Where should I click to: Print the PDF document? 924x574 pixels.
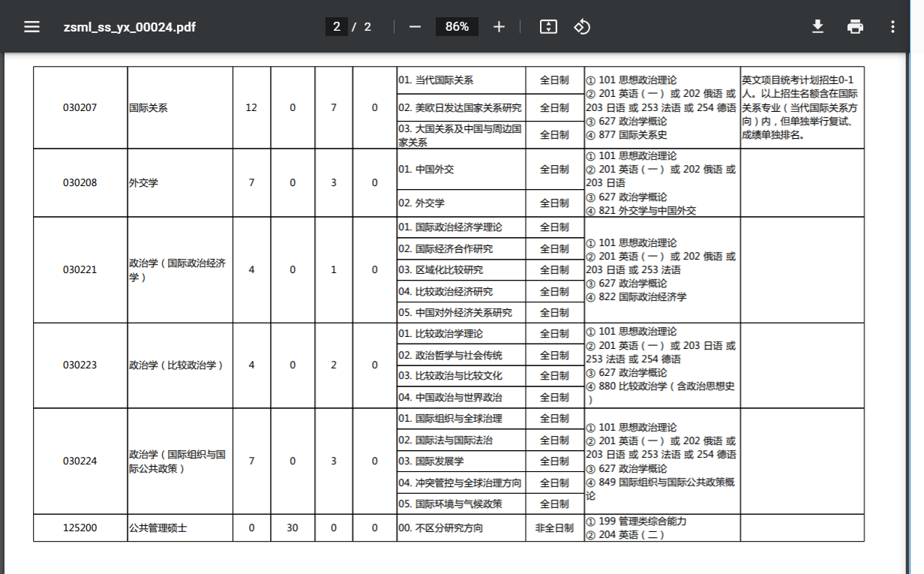[x=855, y=27]
